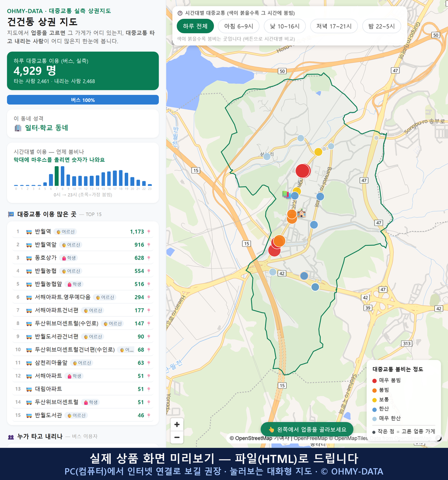The height and width of the screenshot is (480, 448).
Task: Show the 밤 22~5시 time period
Action: 381,26
